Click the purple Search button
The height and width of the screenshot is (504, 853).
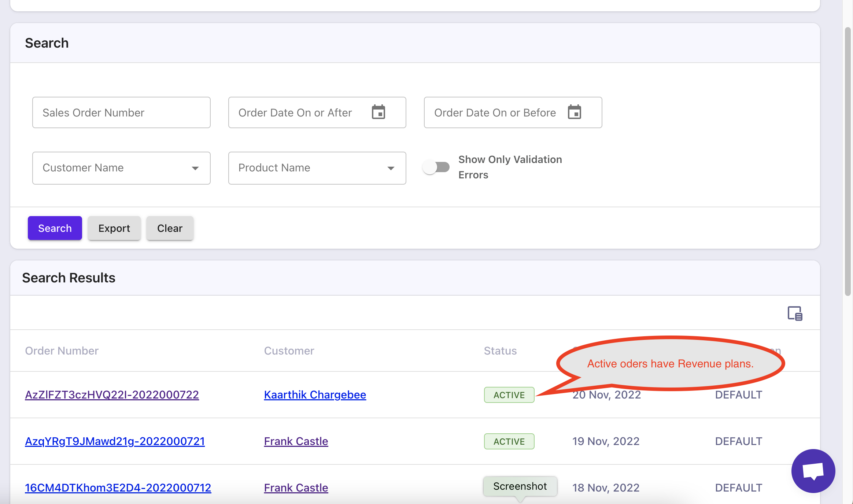pyautogui.click(x=55, y=228)
